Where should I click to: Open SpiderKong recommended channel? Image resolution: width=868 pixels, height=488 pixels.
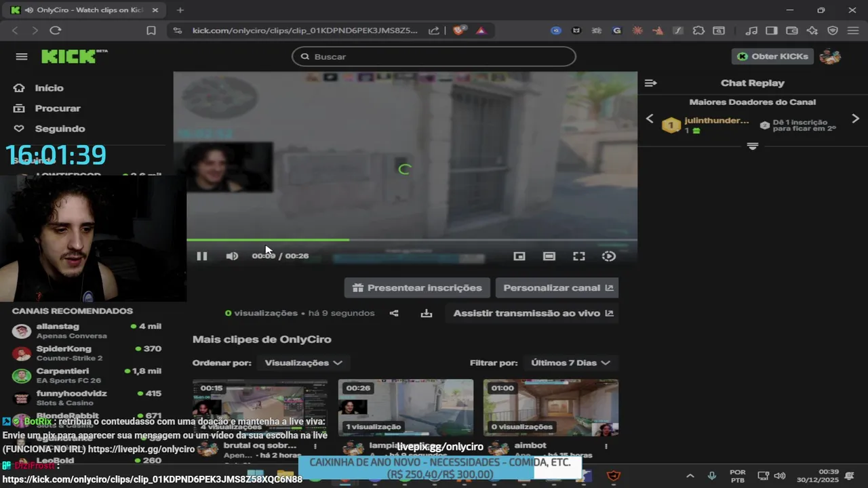tap(87, 353)
